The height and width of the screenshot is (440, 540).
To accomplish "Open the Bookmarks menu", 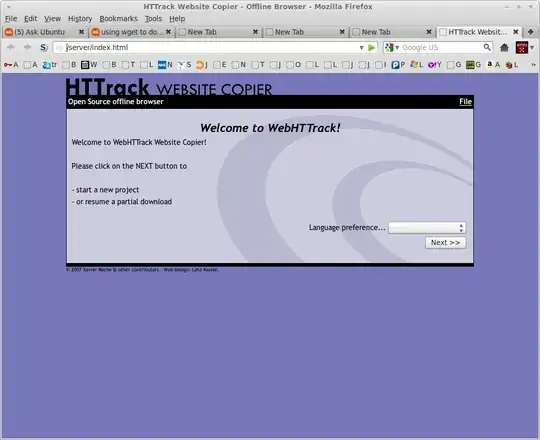I will pos(118,19).
